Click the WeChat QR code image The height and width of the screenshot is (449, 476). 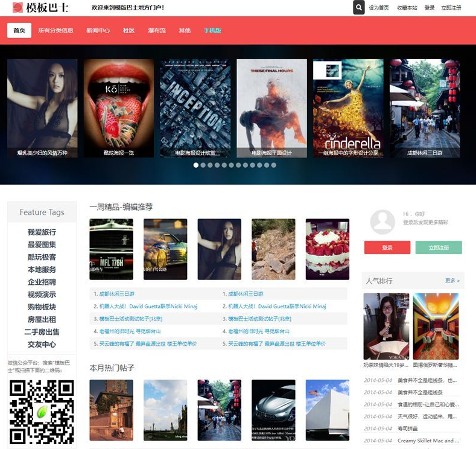[42, 412]
